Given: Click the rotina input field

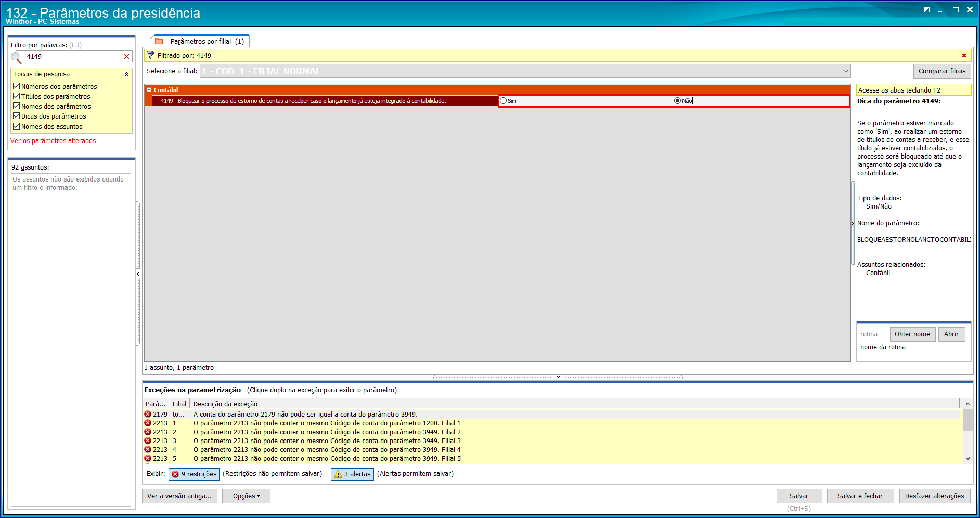Looking at the screenshot, I should (873, 334).
